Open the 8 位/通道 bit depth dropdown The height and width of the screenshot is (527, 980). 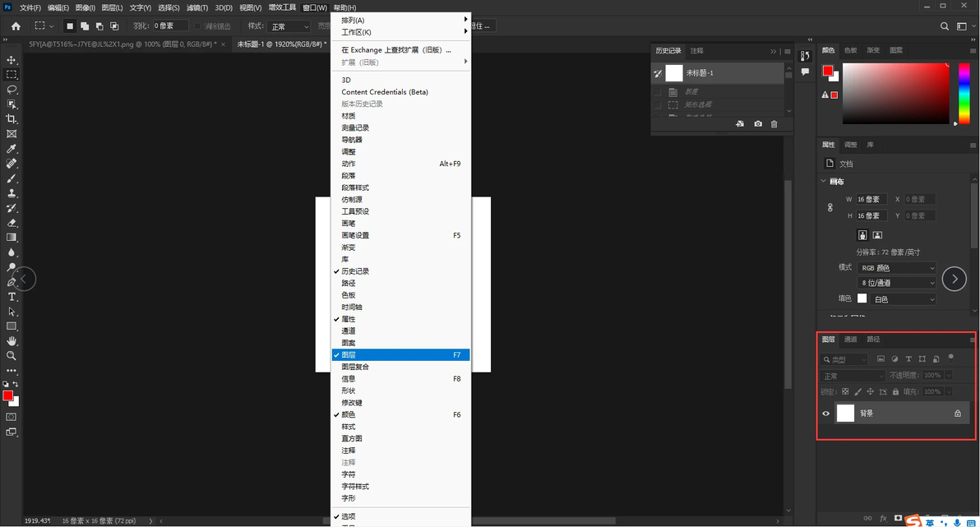tap(897, 283)
